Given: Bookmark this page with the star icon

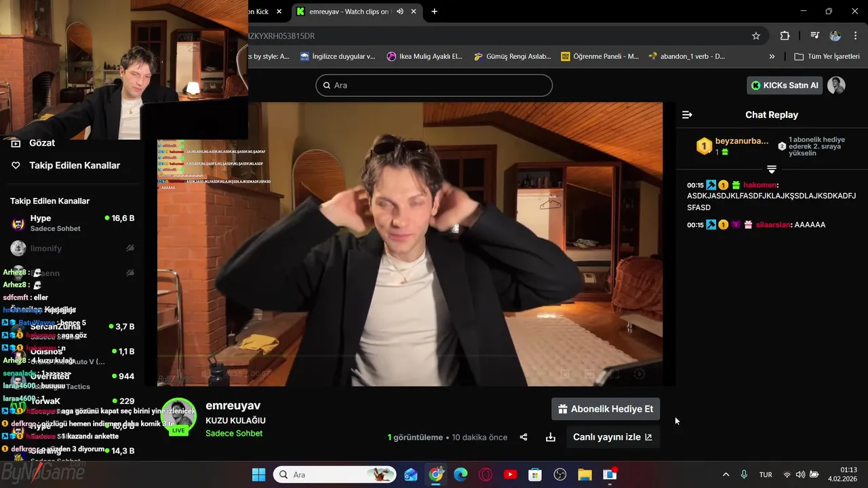Looking at the screenshot, I should [756, 36].
